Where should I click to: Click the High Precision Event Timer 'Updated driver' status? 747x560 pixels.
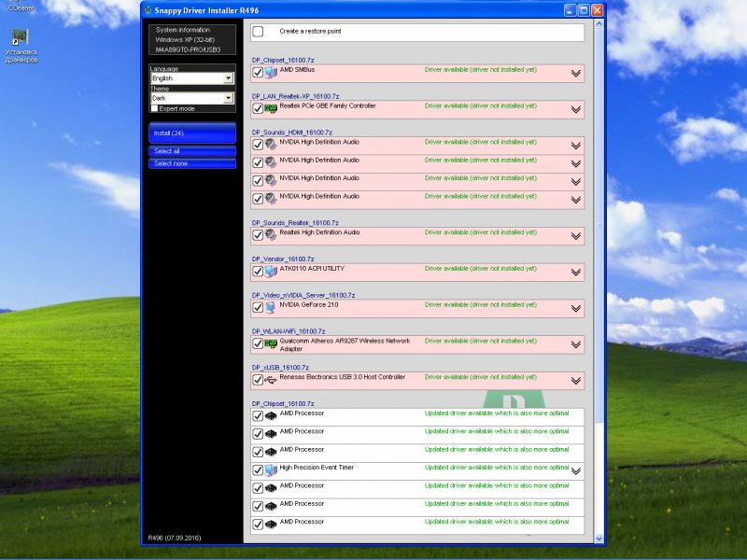[x=497, y=468]
